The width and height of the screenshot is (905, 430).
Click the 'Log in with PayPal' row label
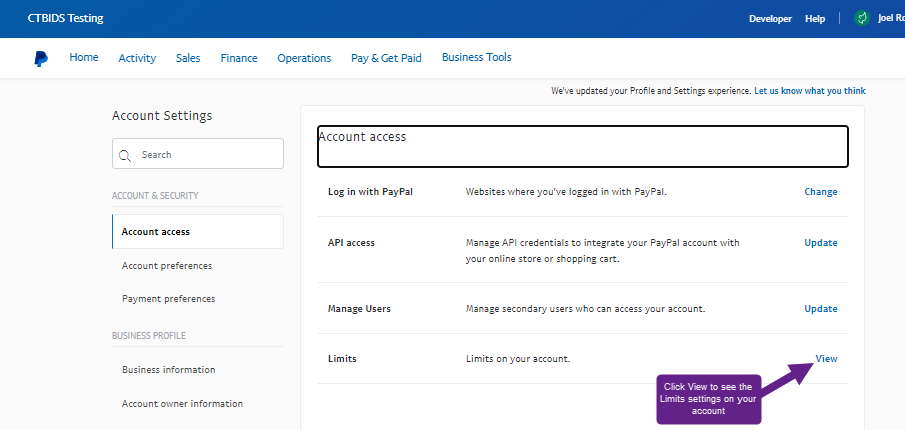pyautogui.click(x=371, y=192)
